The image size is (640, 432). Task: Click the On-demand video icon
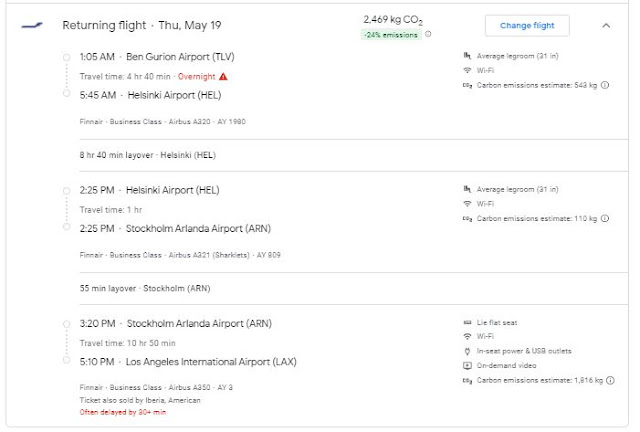tap(467, 366)
